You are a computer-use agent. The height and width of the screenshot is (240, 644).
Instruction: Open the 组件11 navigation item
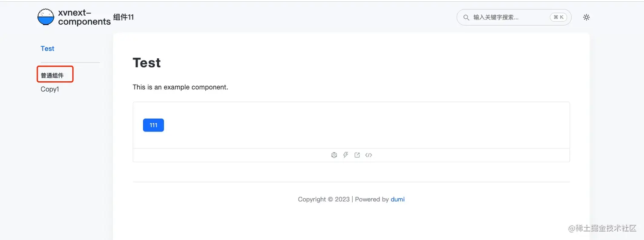(124, 17)
